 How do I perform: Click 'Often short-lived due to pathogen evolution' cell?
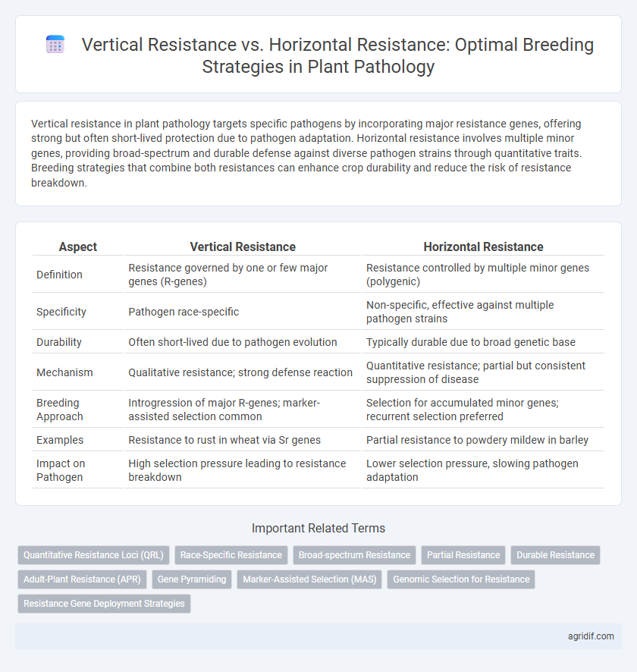(x=243, y=342)
